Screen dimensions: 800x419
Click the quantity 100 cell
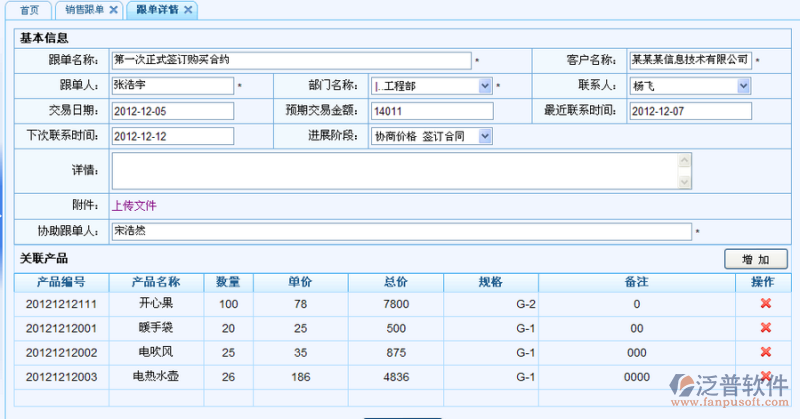[229, 304]
